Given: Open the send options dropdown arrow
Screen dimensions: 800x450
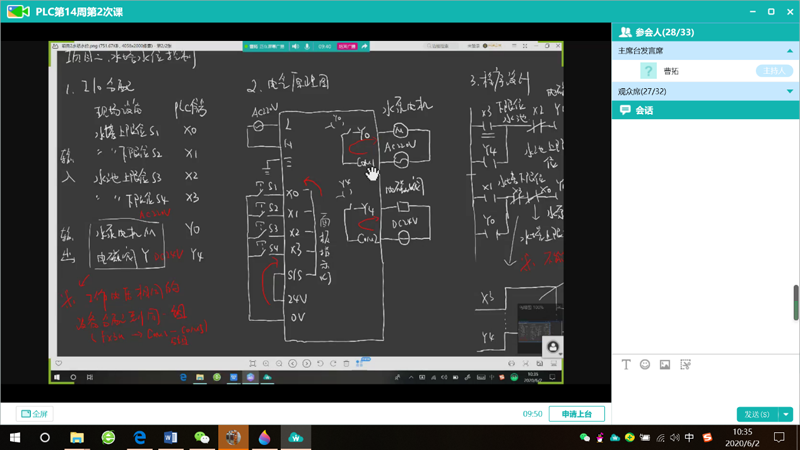Looking at the screenshot, I should coord(787,414).
